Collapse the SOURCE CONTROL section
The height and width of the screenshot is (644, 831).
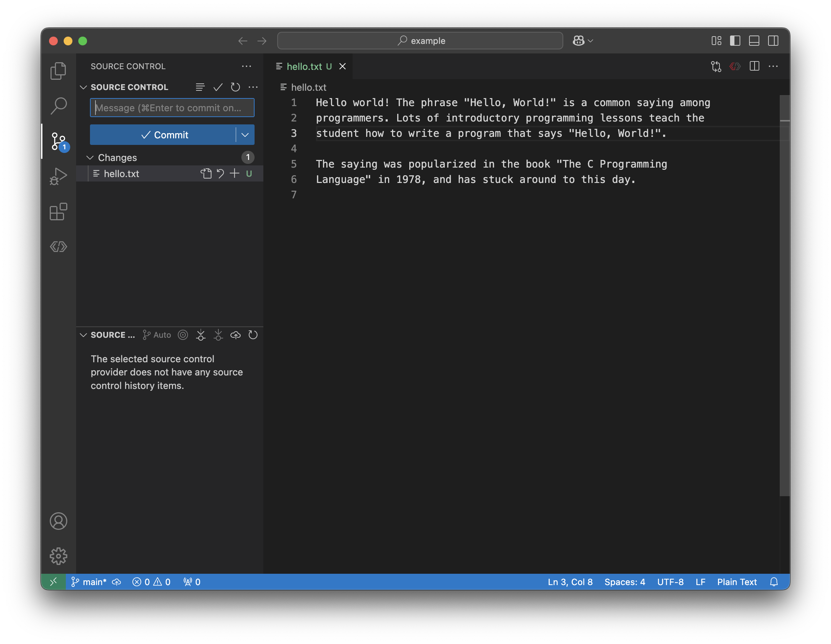point(83,87)
